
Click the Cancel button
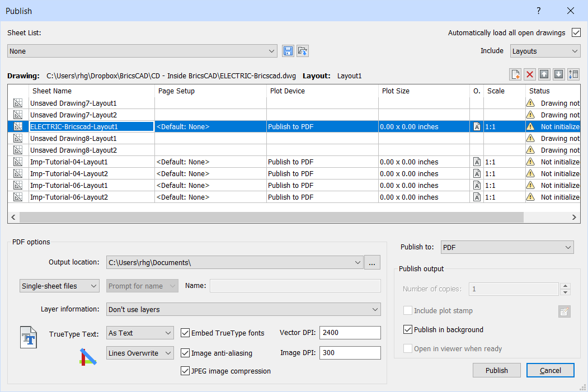(550, 370)
